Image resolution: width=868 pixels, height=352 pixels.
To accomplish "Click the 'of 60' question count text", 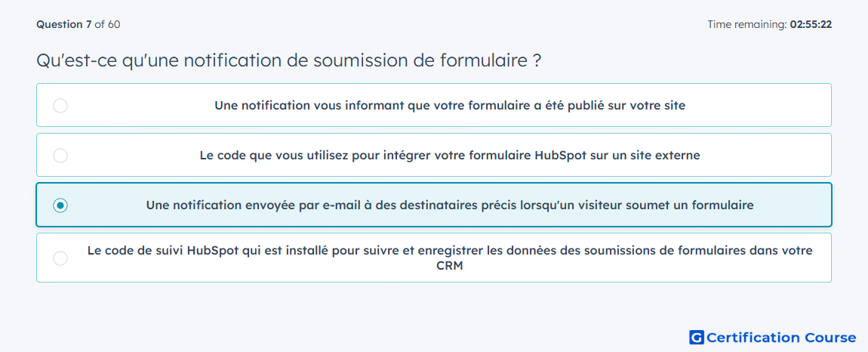I will click(107, 24).
